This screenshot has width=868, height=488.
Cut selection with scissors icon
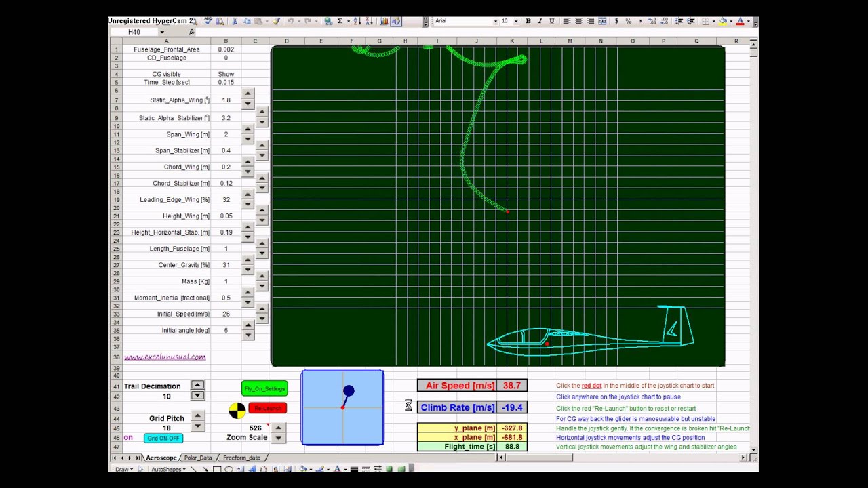pos(235,21)
